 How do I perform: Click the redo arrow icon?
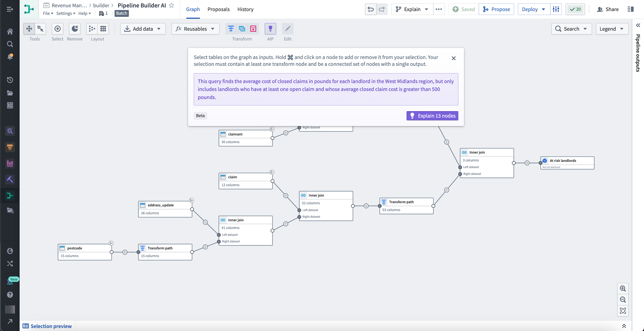click(x=382, y=9)
